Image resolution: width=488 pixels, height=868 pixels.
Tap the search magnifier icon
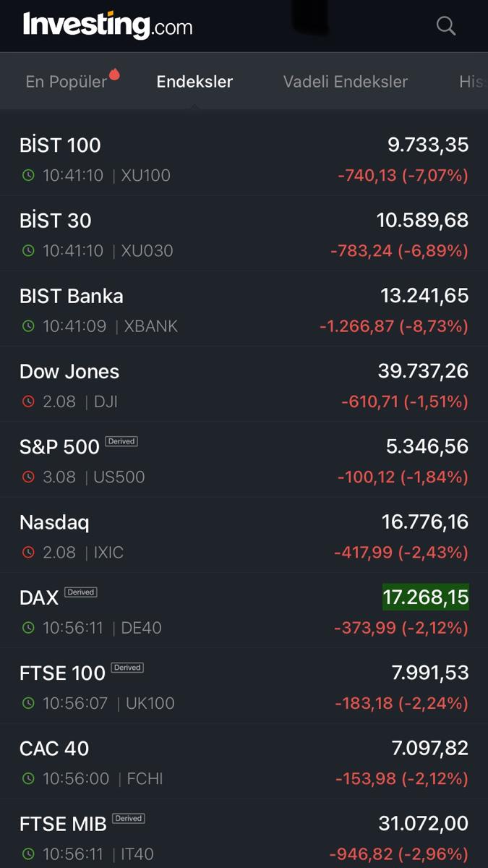[x=446, y=26]
